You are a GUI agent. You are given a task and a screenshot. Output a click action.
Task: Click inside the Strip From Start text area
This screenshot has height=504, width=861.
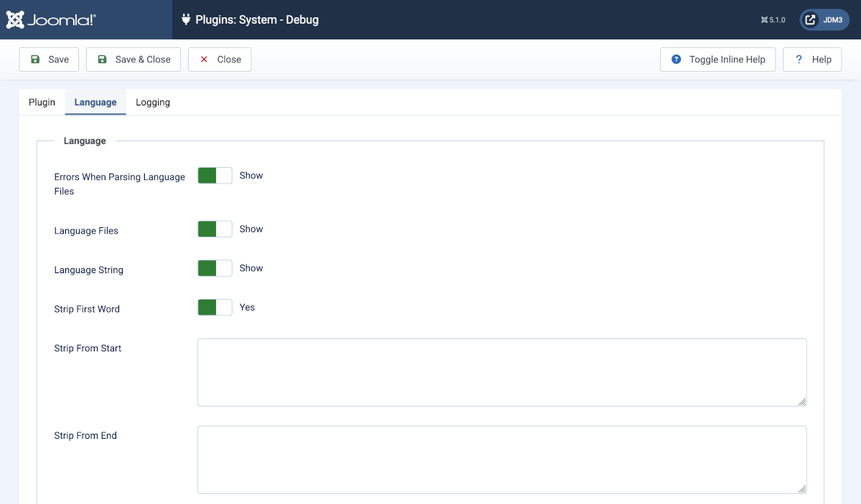pos(502,371)
